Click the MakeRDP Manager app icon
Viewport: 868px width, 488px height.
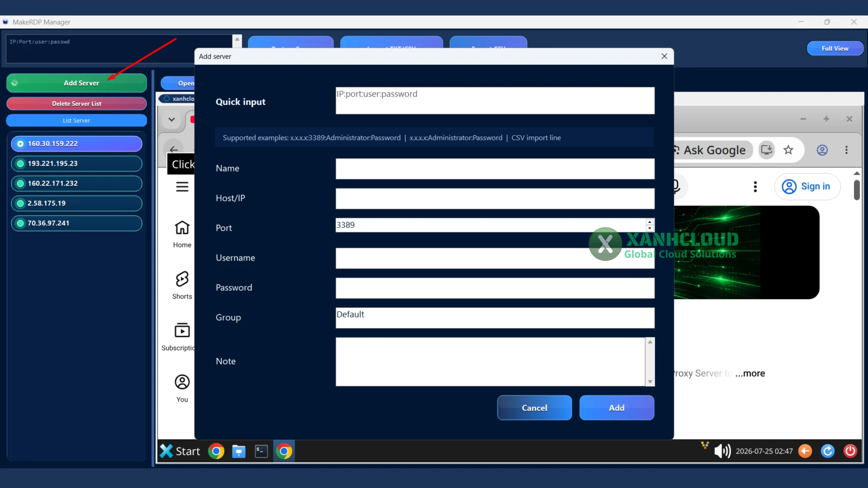[5, 22]
